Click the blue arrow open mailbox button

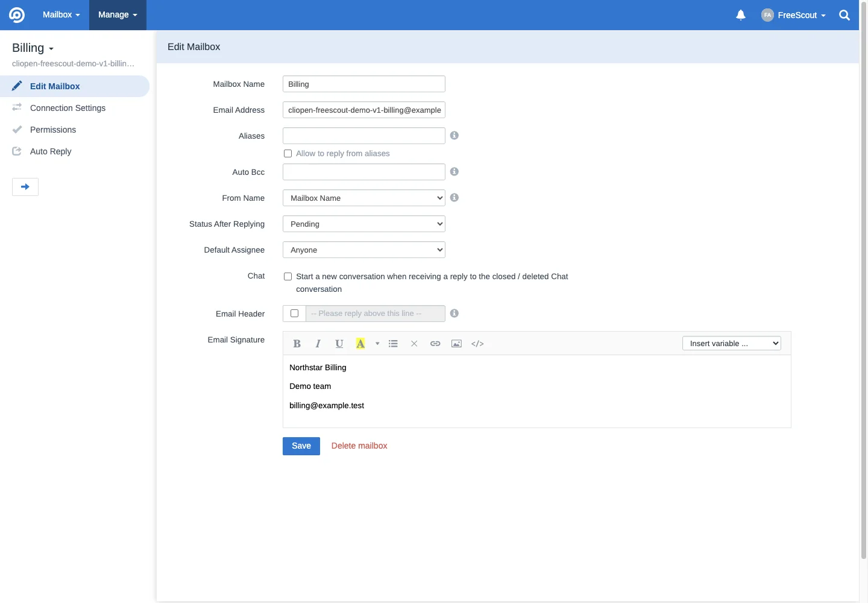pyautogui.click(x=25, y=187)
